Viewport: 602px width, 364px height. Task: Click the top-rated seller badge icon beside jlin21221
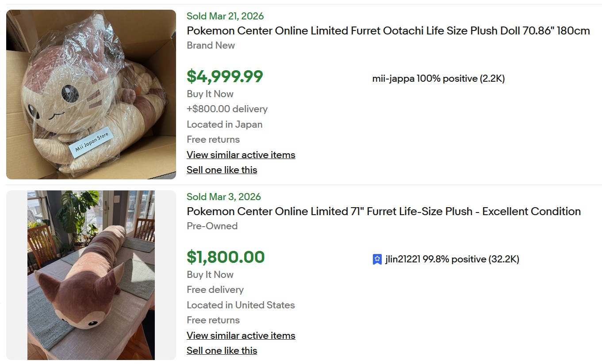377,259
